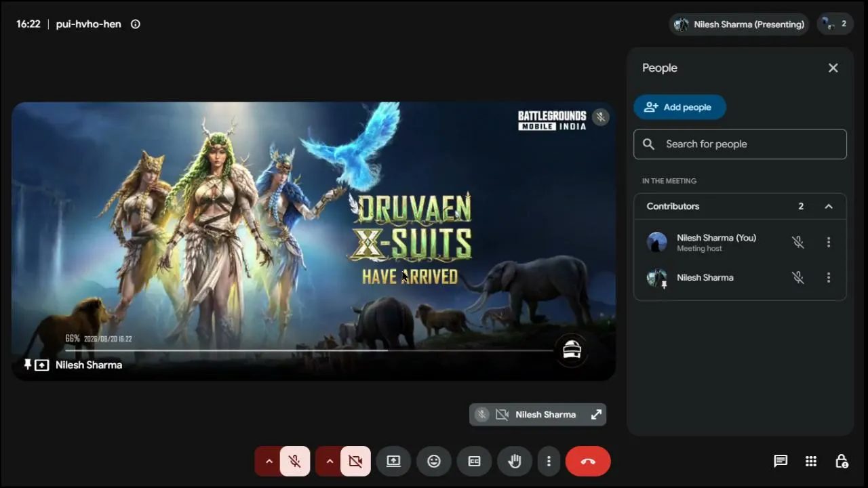This screenshot has height=488, width=868.
Task: Turn on closed captions
Action: point(474,462)
